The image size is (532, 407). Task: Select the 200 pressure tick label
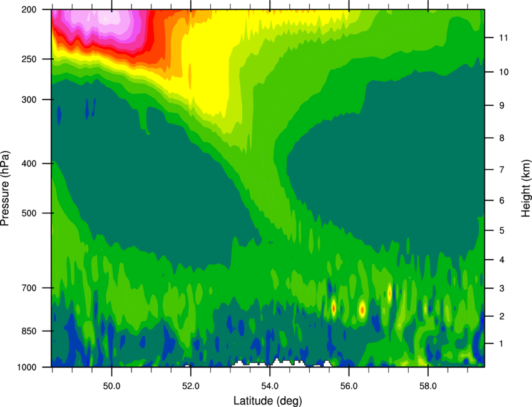point(29,9)
